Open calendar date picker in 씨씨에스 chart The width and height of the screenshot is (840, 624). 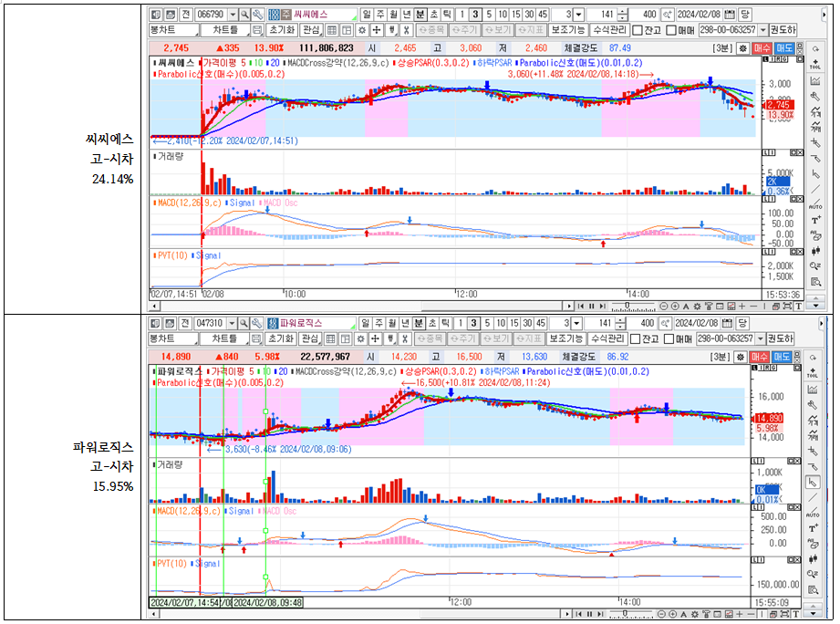[730, 15]
